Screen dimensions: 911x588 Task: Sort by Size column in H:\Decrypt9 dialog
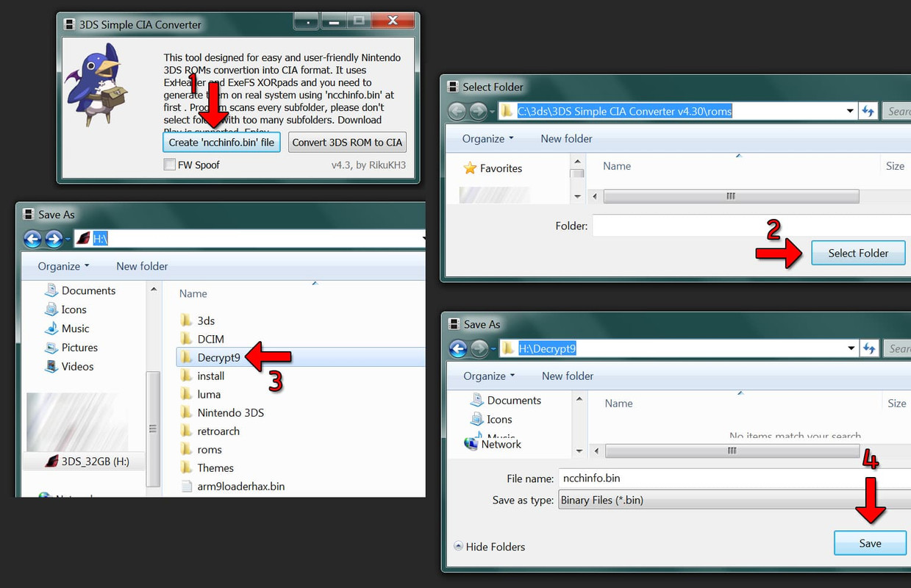point(896,404)
